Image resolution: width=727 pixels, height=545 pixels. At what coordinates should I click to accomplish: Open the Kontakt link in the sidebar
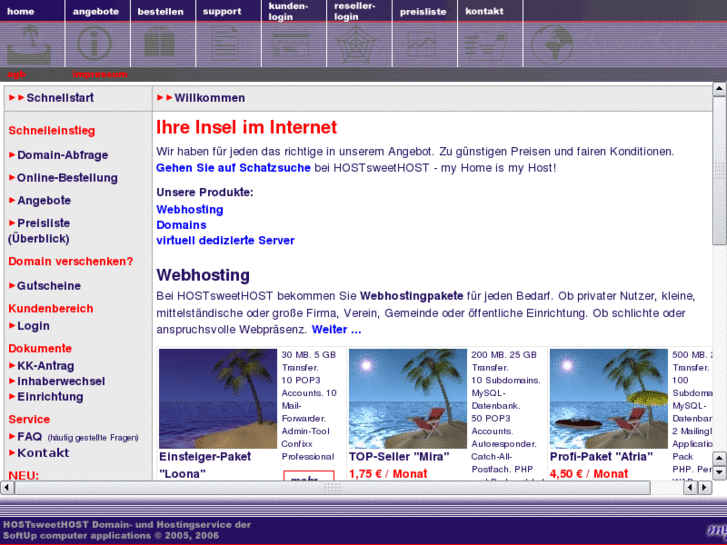pos(43,453)
